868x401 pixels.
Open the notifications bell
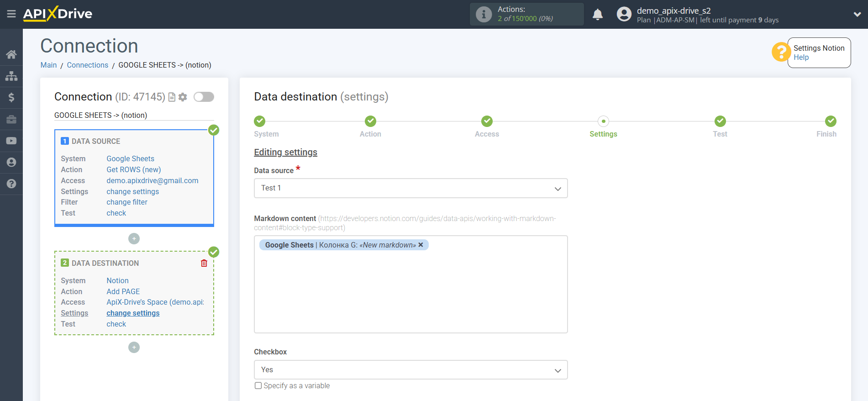pyautogui.click(x=597, y=15)
